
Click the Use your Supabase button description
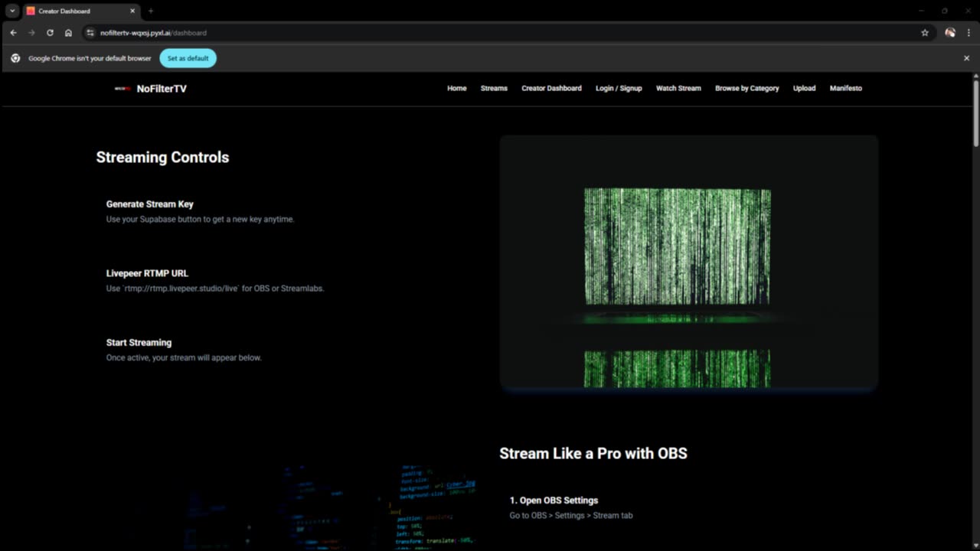pyautogui.click(x=200, y=219)
